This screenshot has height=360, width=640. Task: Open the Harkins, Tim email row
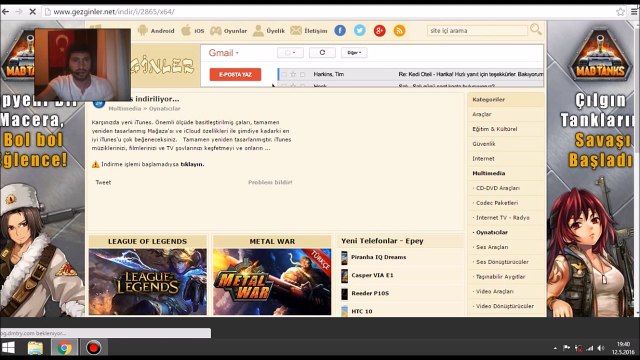click(x=411, y=74)
